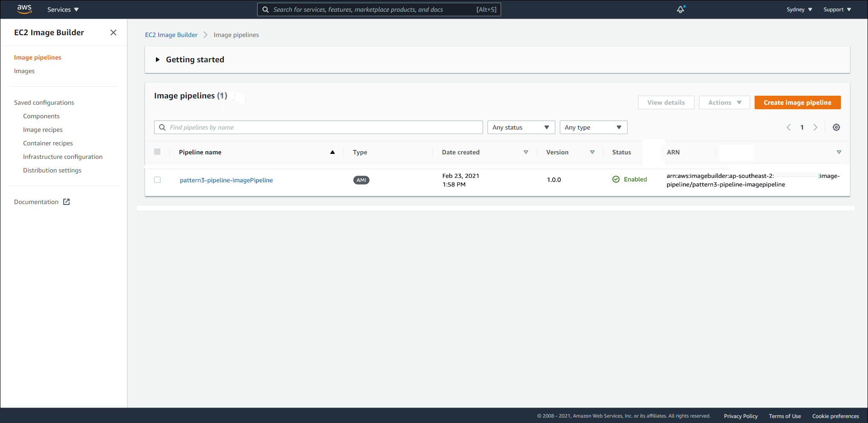Check the pattern3-pipeline-ImagePipeline row checkbox

pyautogui.click(x=157, y=180)
